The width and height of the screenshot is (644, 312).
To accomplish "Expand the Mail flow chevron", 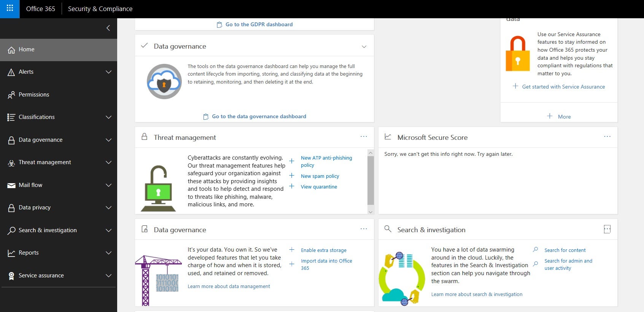I will click(108, 185).
